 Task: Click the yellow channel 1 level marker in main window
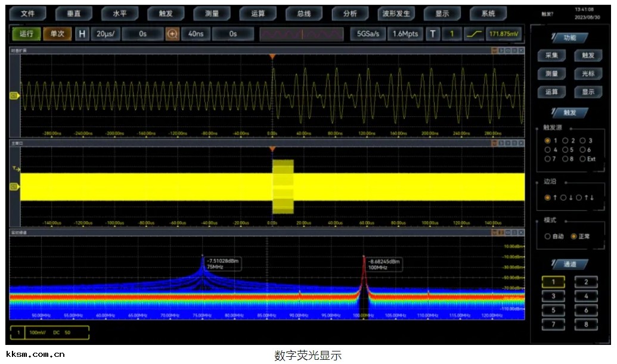tap(14, 186)
